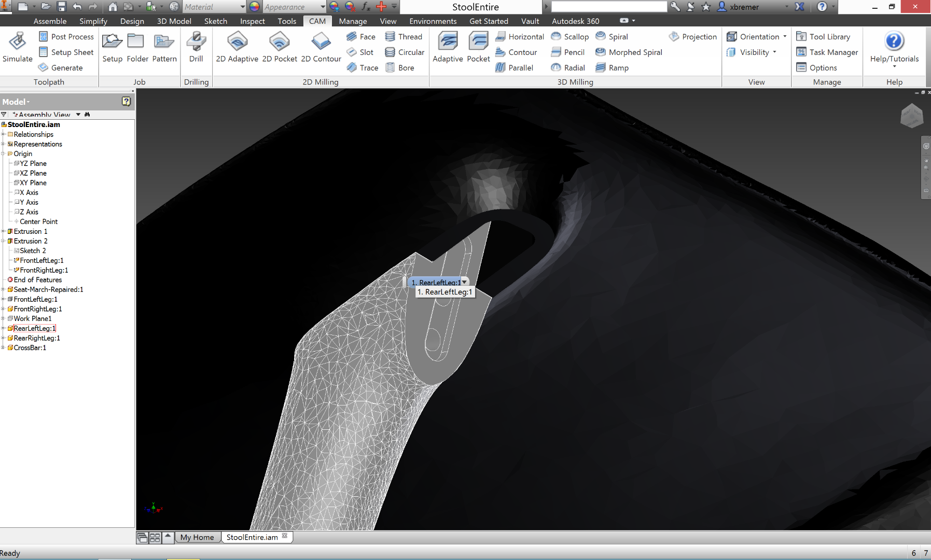This screenshot has height=560, width=931.
Task: Select RearRightLeg:1 in the browser
Action: 36,338
